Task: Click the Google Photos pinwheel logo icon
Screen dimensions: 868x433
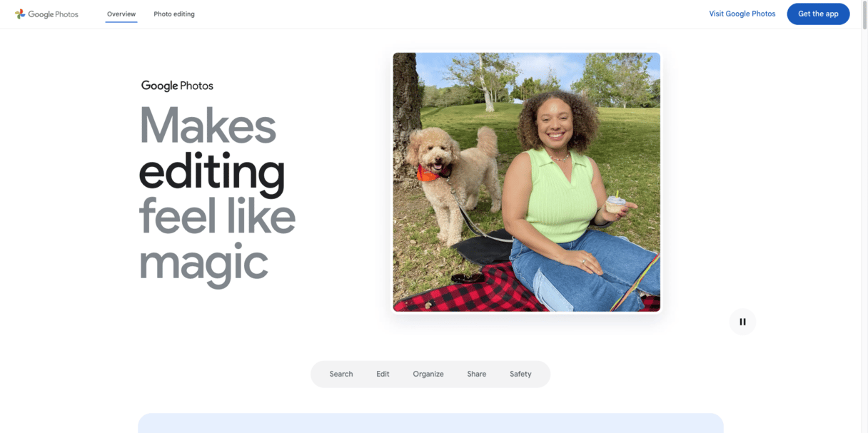Action: (20, 14)
